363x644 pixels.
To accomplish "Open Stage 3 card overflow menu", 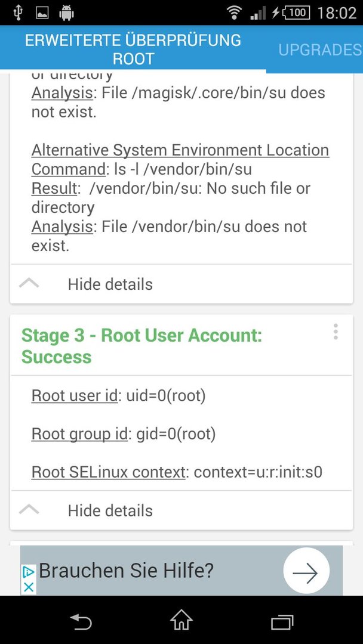I will click(336, 332).
